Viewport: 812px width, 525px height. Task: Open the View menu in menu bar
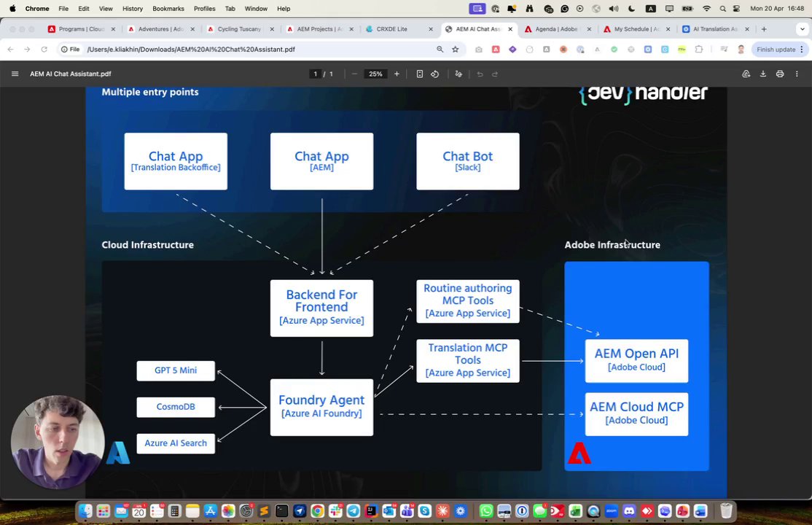(x=106, y=8)
